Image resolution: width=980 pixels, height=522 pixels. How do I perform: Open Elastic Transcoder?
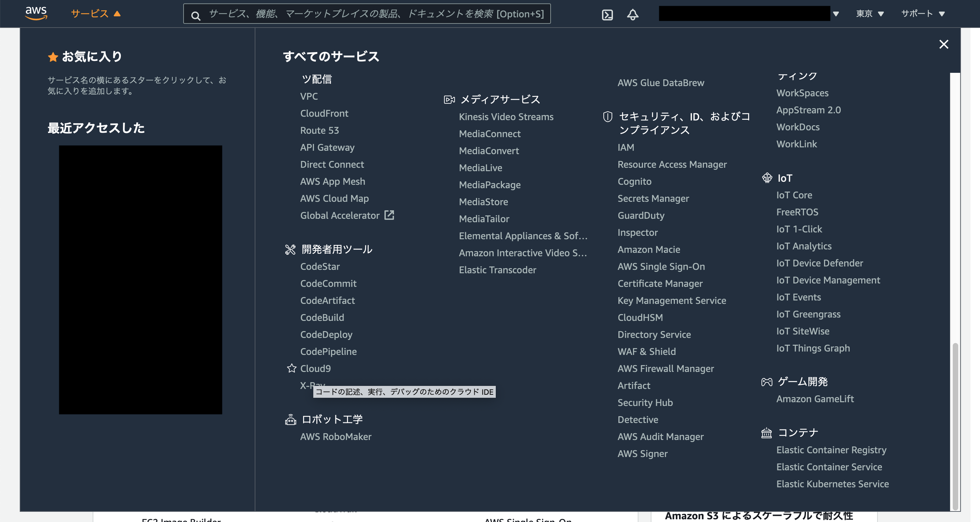(497, 270)
